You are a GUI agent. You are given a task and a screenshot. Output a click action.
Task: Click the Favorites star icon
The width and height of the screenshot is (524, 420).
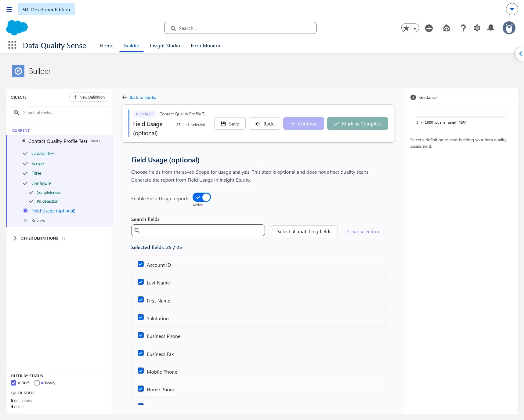point(406,28)
